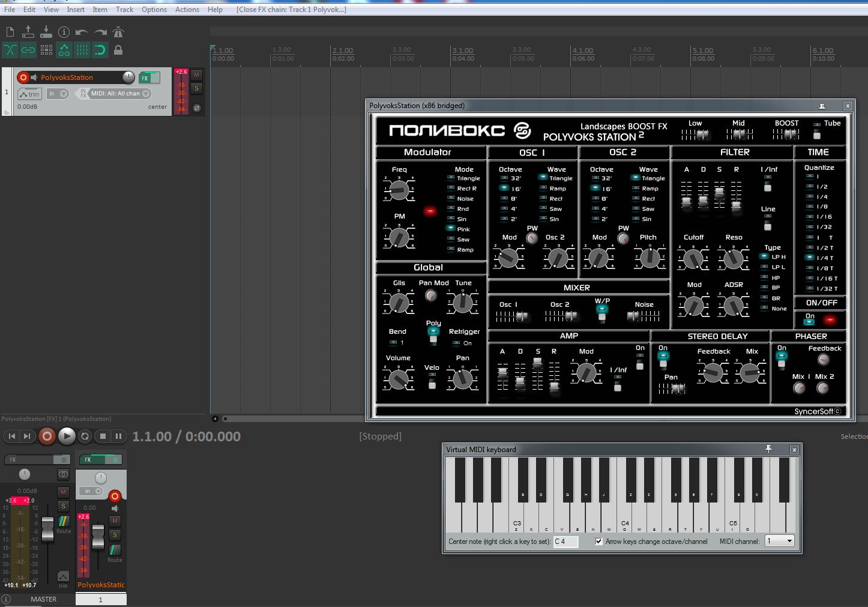Mute the master track in the mixer
868x607 pixels.
click(x=63, y=492)
